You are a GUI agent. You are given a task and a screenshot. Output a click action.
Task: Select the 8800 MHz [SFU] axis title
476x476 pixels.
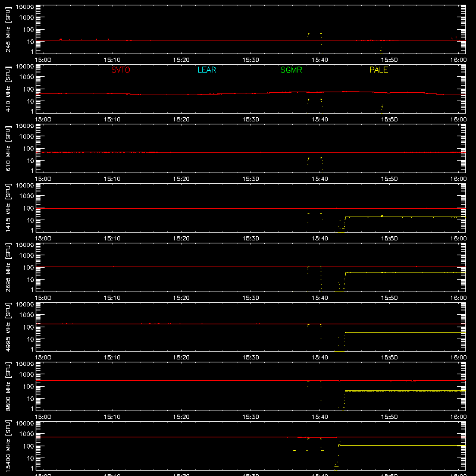point(8,386)
